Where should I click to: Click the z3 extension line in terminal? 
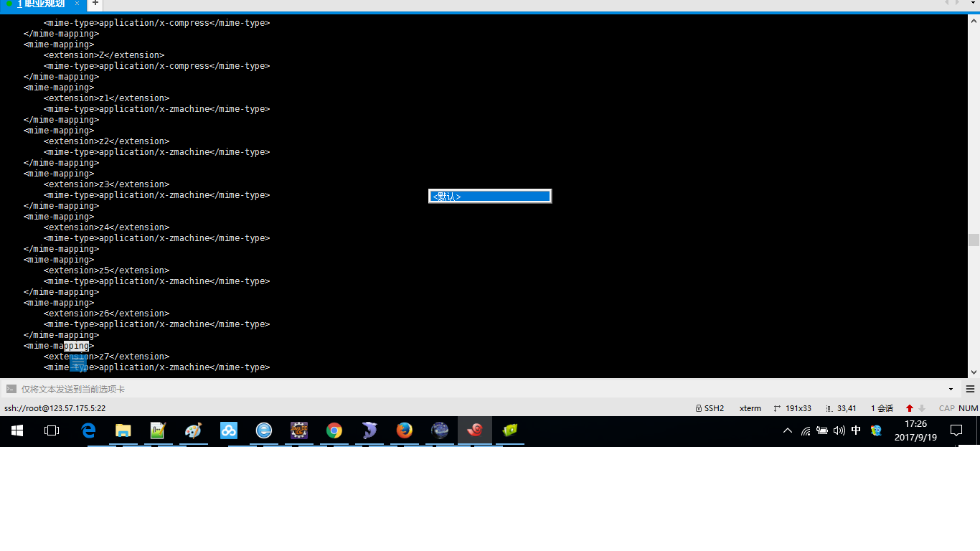tap(106, 184)
